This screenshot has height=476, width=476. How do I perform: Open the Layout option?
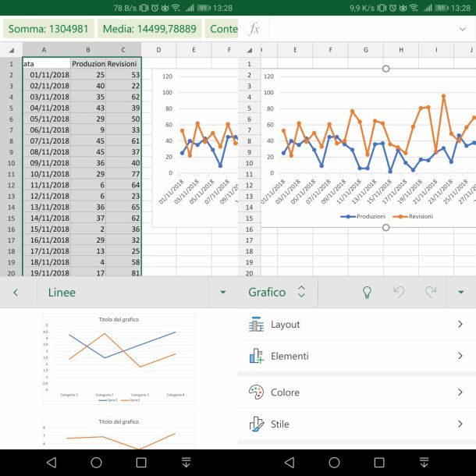pos(357,324)
